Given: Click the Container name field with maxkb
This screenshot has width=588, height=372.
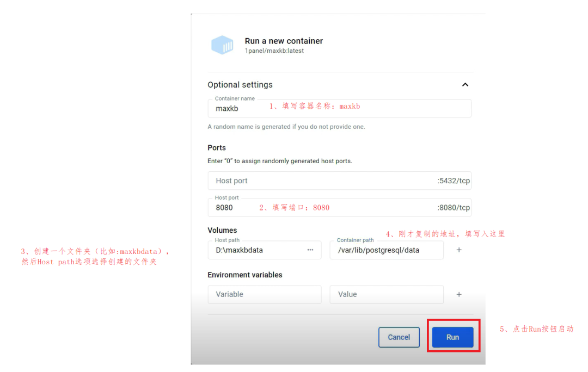Looking at the screenshot, I should click(x=339, y=108).
